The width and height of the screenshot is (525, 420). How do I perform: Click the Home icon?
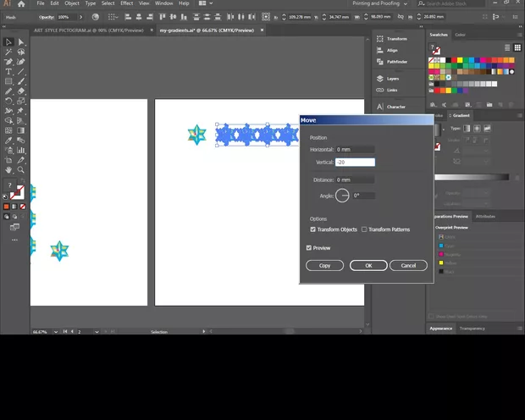(x=21, y=3)
